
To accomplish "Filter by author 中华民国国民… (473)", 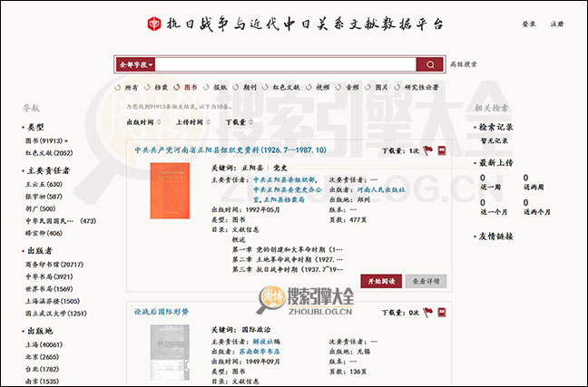I will (x=61, y=221).
